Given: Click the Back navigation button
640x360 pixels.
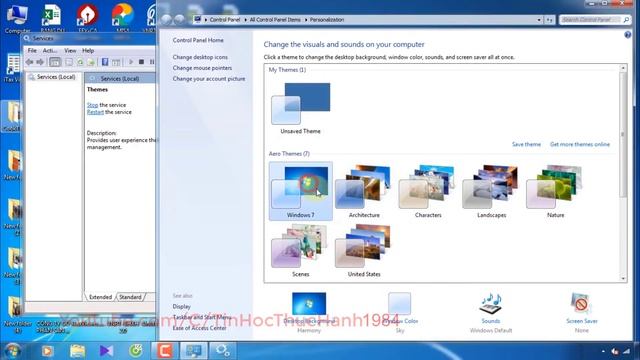Looking at the screenshot, I should [x=166, y=19].
